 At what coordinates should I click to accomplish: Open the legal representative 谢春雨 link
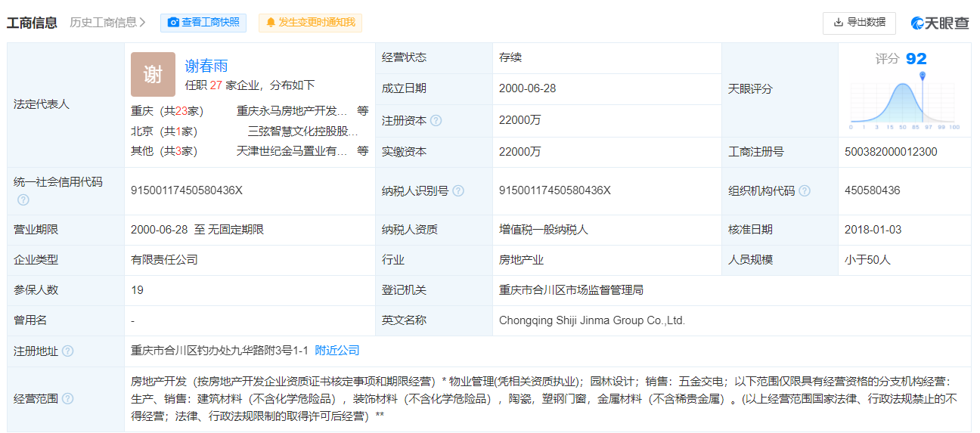pyautogui.click(x=206, y=66)
